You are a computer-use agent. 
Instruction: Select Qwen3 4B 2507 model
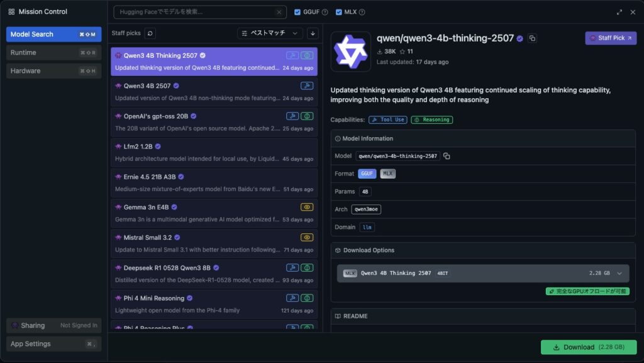pyautogui.click(x=214, y=92)
